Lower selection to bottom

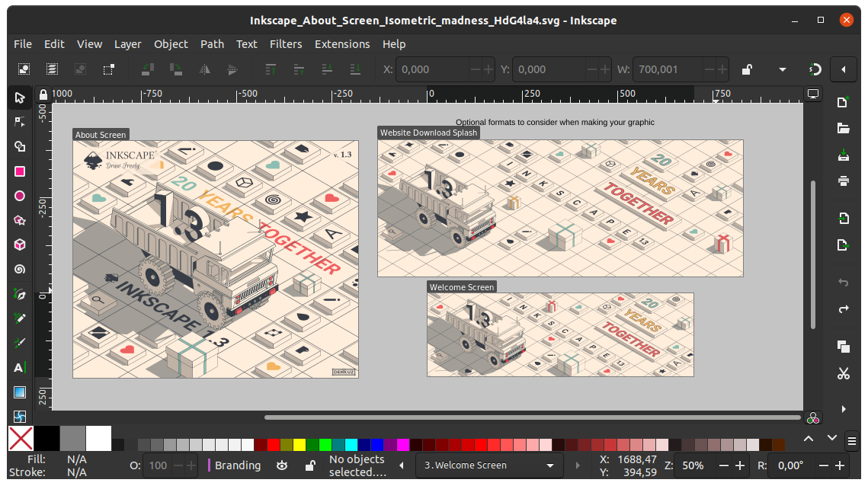(x=355, y=69)
